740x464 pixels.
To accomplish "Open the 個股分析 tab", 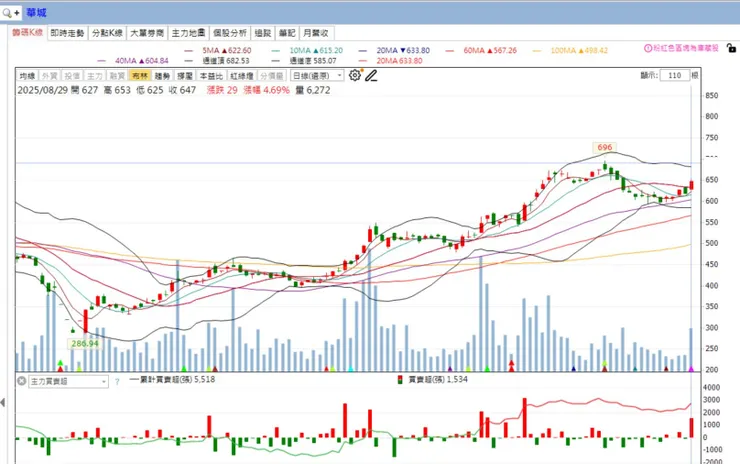I will point(230,33).
